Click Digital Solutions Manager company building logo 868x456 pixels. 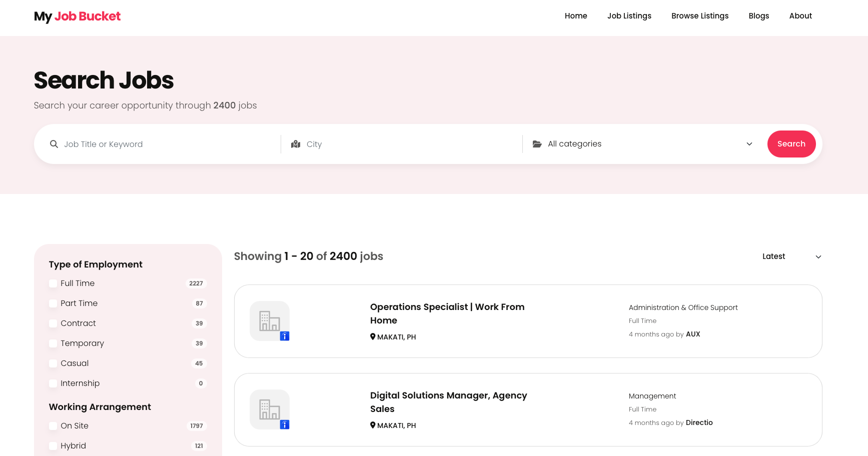(270, 409)
